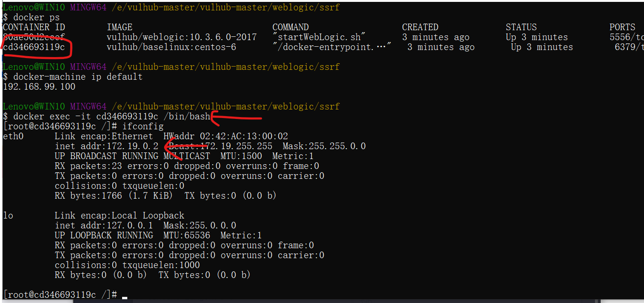Viewport: 644px width, 303px height.
Task: Click the CONTAINER ID column header
Action: [x=33, y=27]
